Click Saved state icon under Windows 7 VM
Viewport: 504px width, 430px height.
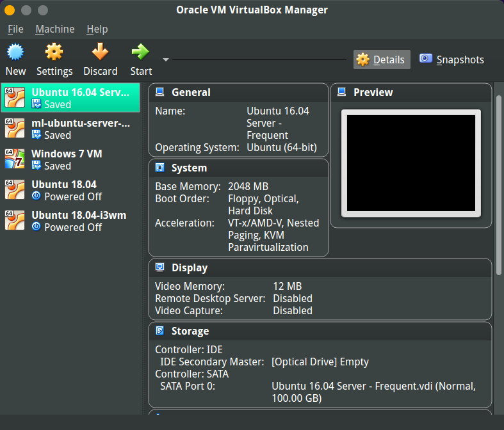point(37,165)
